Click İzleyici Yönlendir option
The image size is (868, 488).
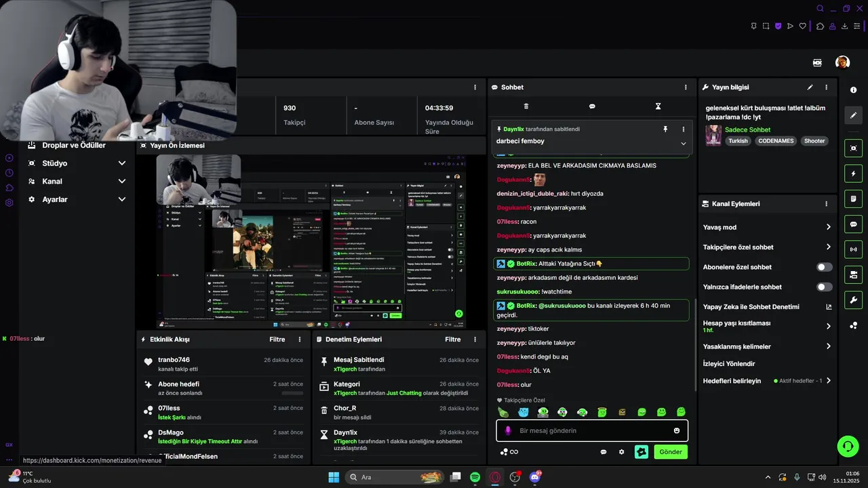click(x=729, y=364)
